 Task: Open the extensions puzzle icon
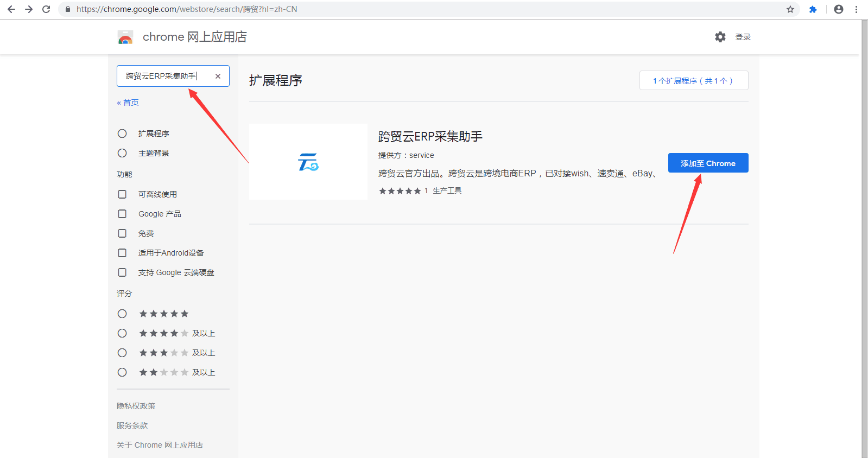click(x=813, y=9)
